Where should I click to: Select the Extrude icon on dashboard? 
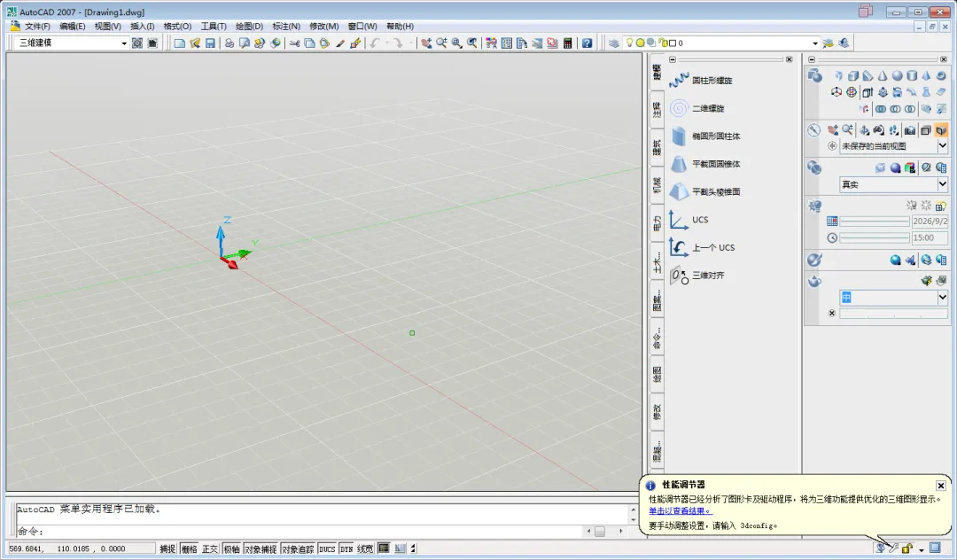(868, 92)
